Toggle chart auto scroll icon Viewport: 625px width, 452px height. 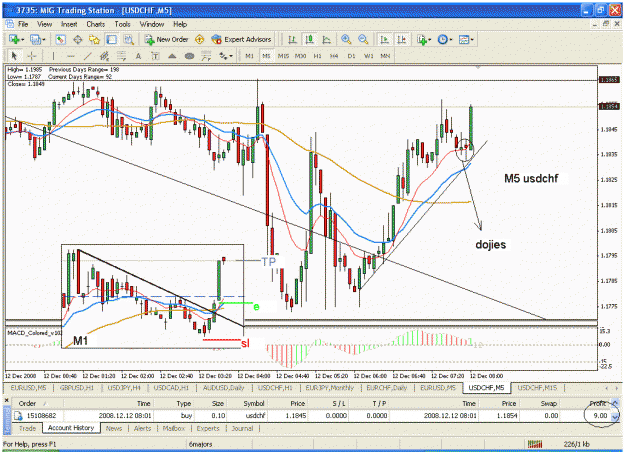pyautogui.click(x=384, y=39)
